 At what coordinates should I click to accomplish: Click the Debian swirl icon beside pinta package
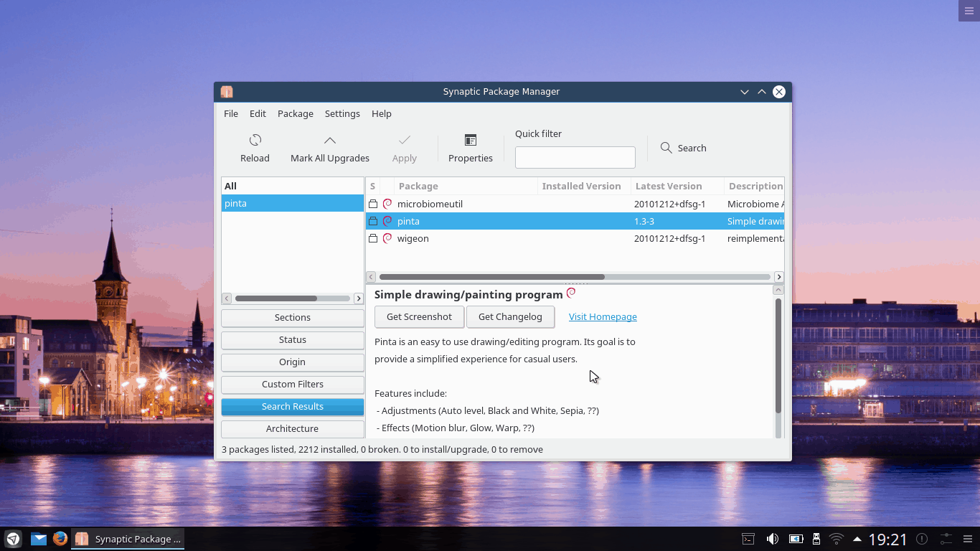pos(387,221)
